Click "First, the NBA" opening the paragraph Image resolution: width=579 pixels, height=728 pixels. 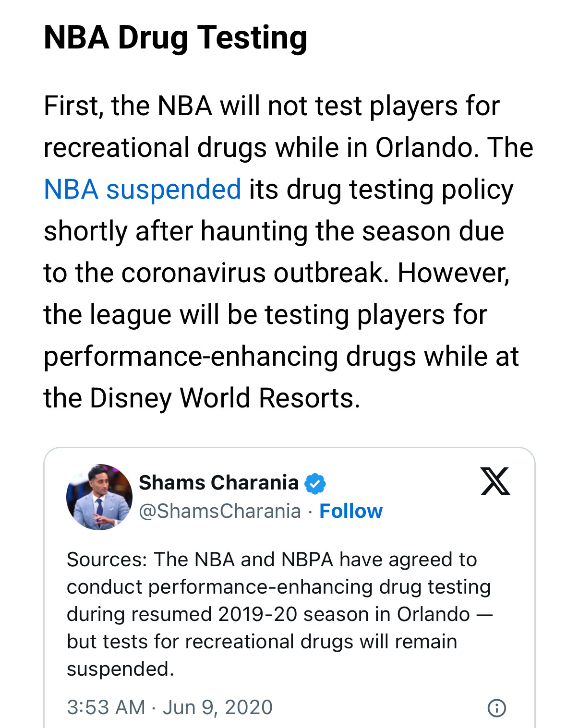point(128,106)
